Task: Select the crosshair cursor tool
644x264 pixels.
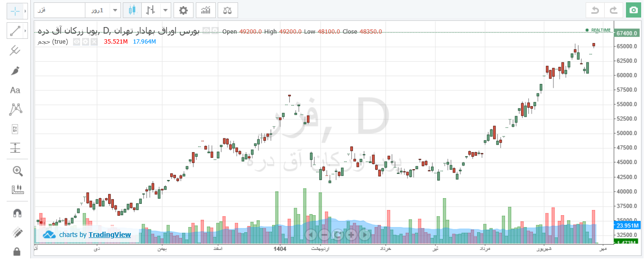Action: click(15, 10)
